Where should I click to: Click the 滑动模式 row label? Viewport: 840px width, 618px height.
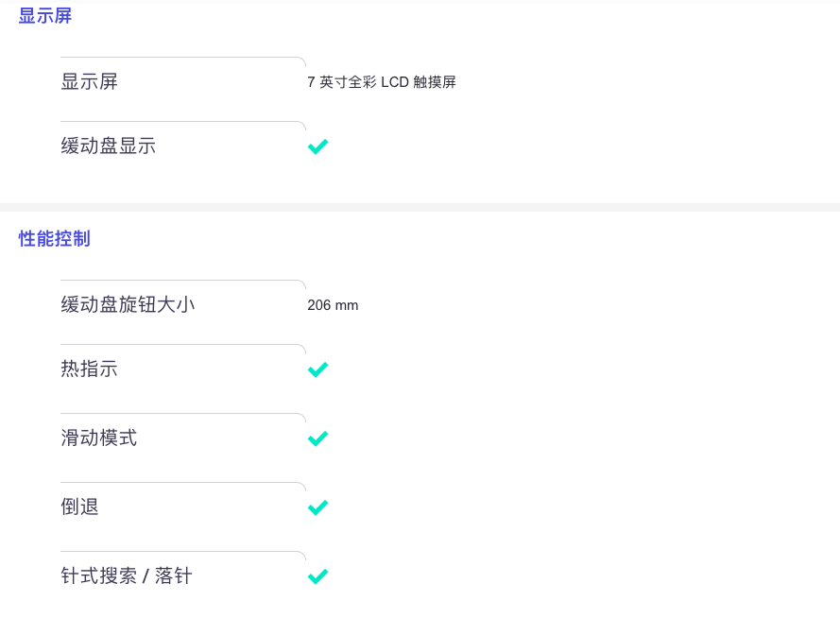click(98, 438)
